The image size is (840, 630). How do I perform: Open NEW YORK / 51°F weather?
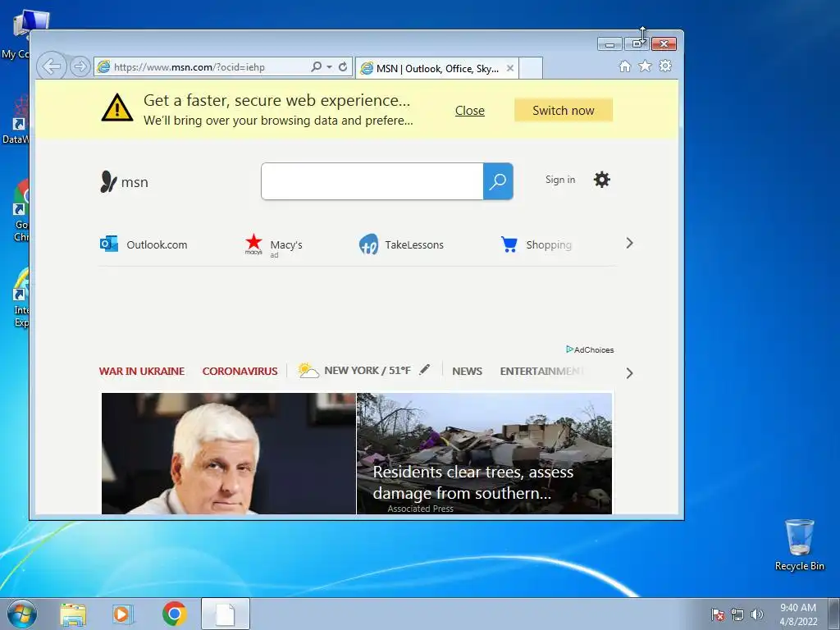click(x=354, y=370)
